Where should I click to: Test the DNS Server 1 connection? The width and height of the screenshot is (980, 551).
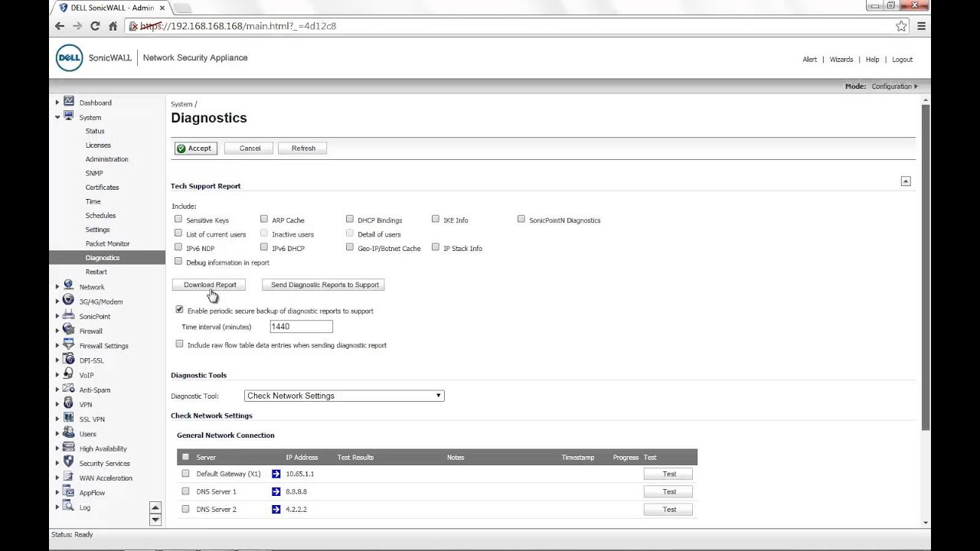tap(668, 491)
